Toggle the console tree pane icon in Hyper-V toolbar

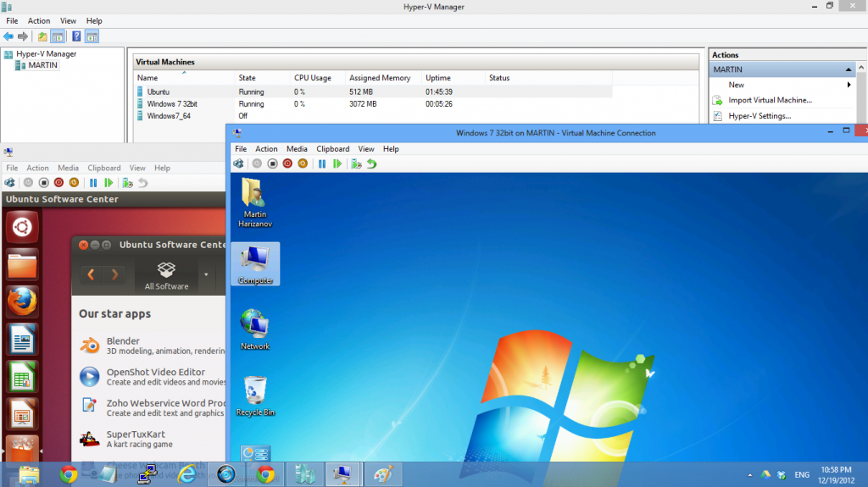58,36
